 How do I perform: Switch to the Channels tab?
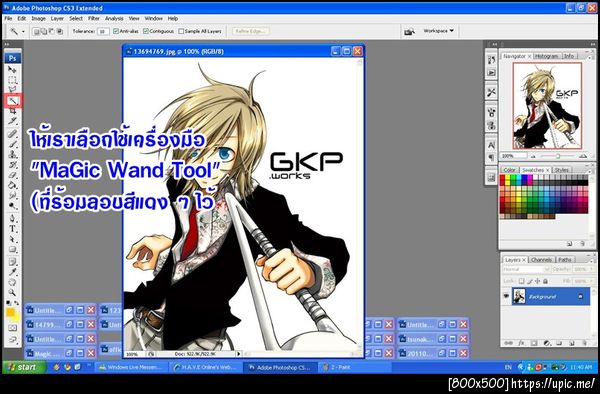541,260
